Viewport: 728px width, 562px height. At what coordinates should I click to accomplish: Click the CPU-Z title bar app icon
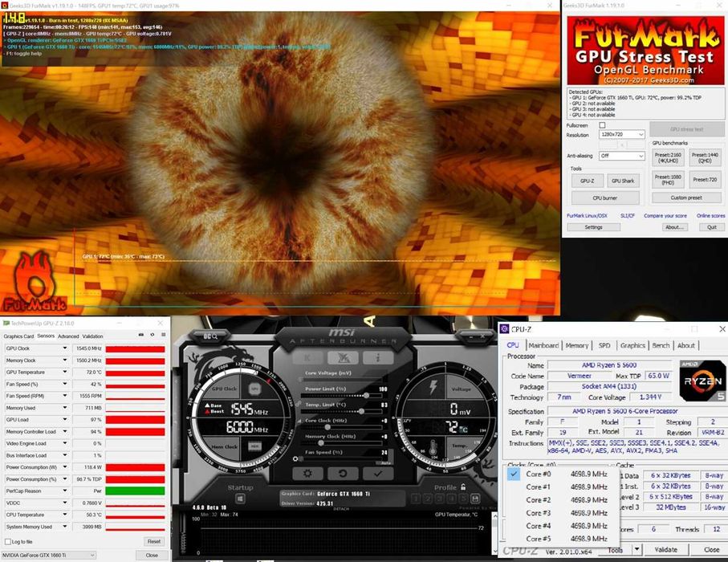pyautogui.click(x=504, y=329)
